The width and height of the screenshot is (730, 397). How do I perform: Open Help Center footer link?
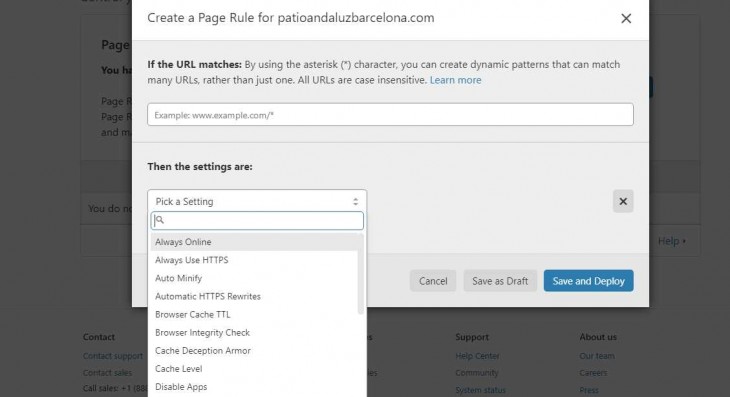[x=477, y=356]
